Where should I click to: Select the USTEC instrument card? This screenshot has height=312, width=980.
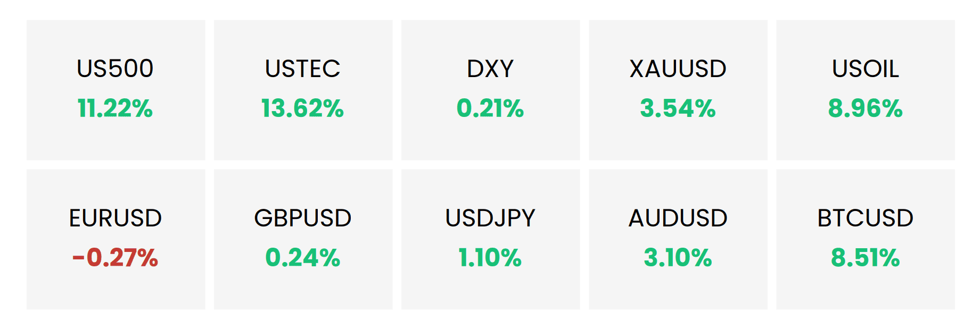[x=303, y=90]
